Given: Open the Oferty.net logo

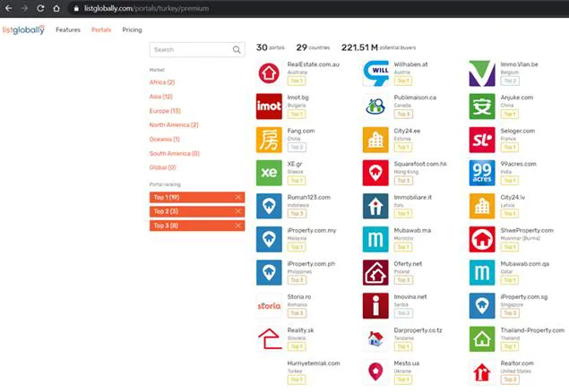Looking at the screenshot, I should pos(375,272).
